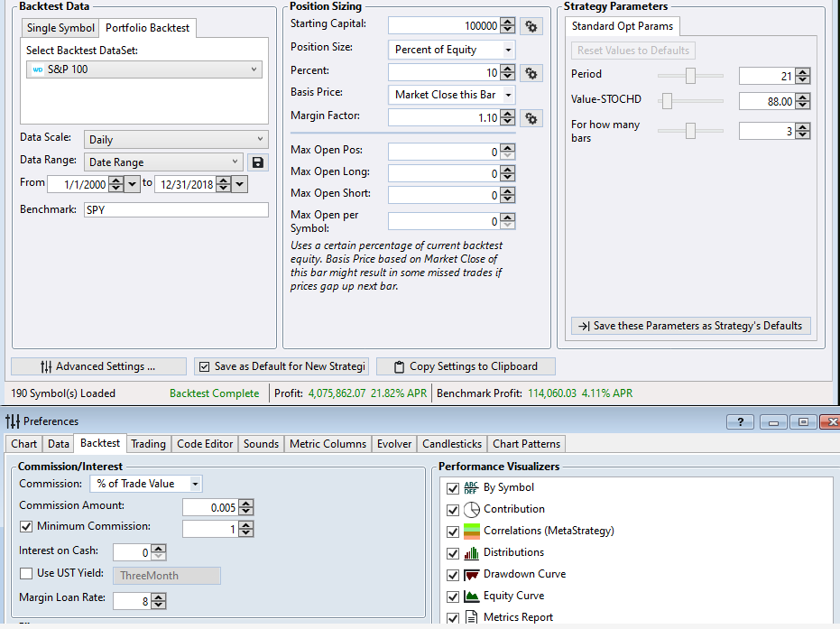Click the Distributions bar chart icon
Viewport: 840px width, 629px height.
tap(471, 552)
